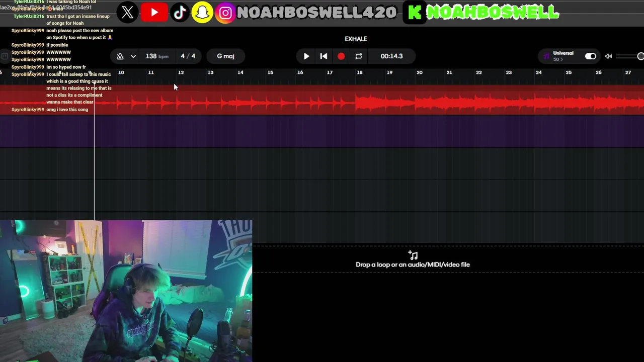Select the purple track lane
Image resolution: width=644 pixels, height=362 pixels.
click(322, 132)
